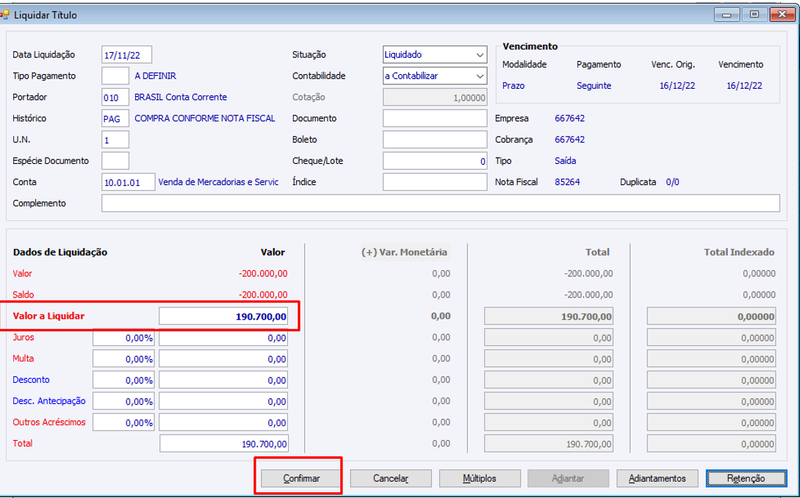Focus the Boleto input field
Image resolution: width=800 pixels, height=498 pixels.
(x=435, y=139)
